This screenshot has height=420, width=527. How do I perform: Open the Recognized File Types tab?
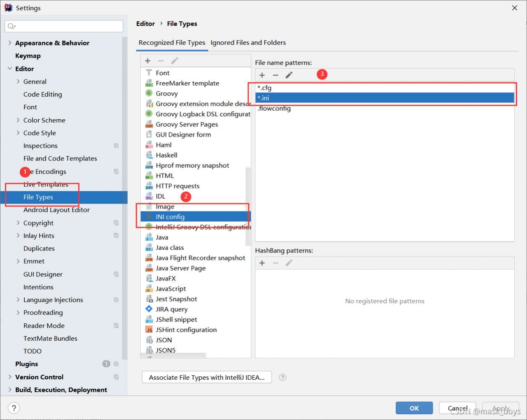pos(172,43)
